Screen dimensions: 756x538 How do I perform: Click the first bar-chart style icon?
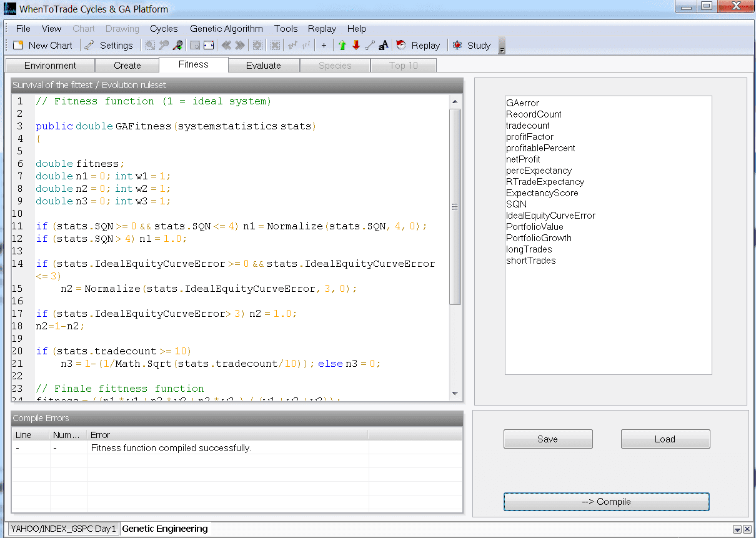pyautogui.click(x=292, y=45)
